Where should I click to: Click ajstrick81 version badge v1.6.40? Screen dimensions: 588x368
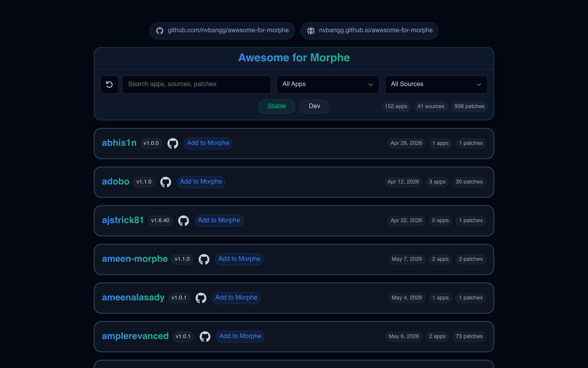[160, 221]
